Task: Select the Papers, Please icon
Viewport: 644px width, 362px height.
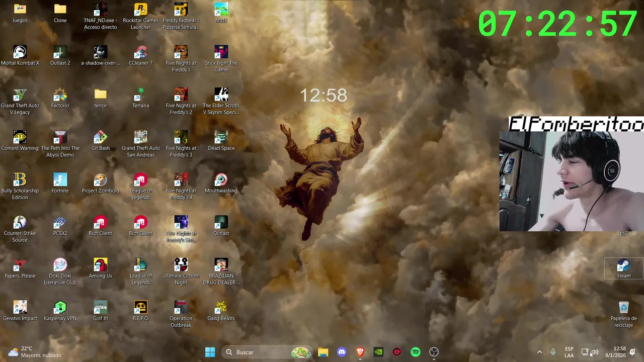Action: tap(20, 268)
